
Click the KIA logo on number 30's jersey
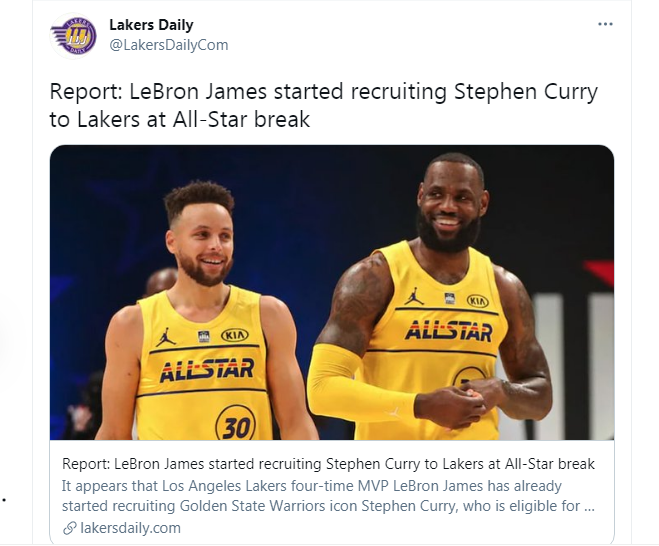click(x=235, y=335)
